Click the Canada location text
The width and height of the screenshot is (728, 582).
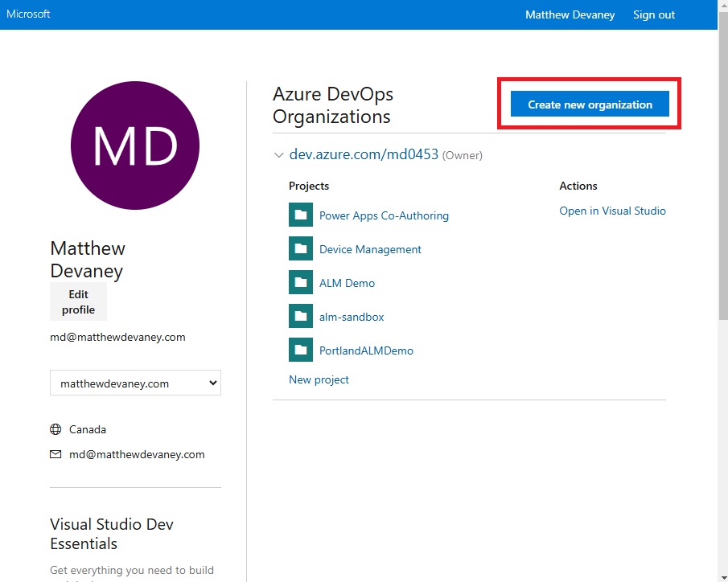pos(88,429)
